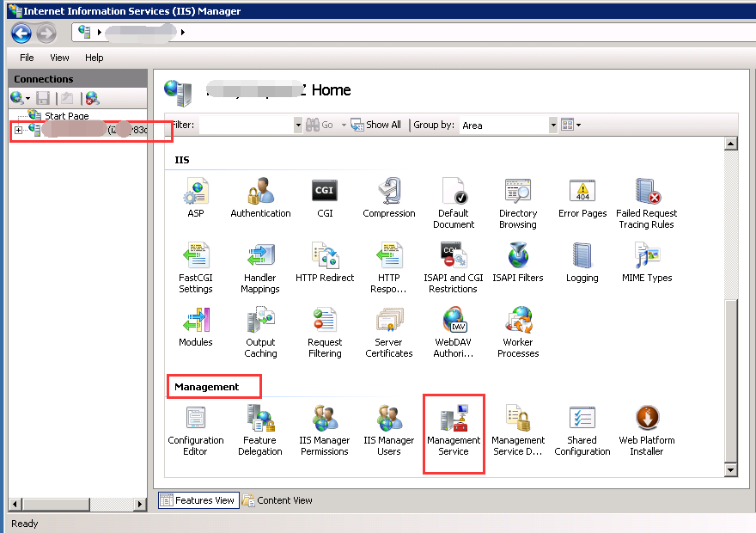Collapse the Management group header
This screenshot has width=756, height=533.
click(206, 387)
